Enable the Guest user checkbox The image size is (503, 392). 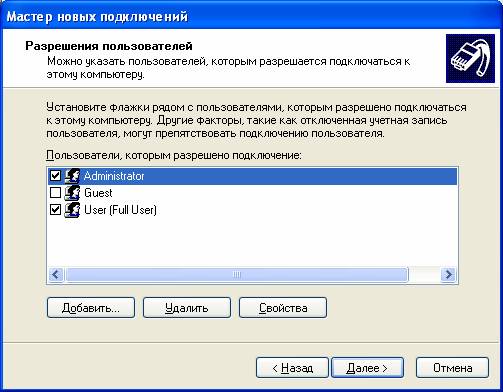(x=55, y=193)
